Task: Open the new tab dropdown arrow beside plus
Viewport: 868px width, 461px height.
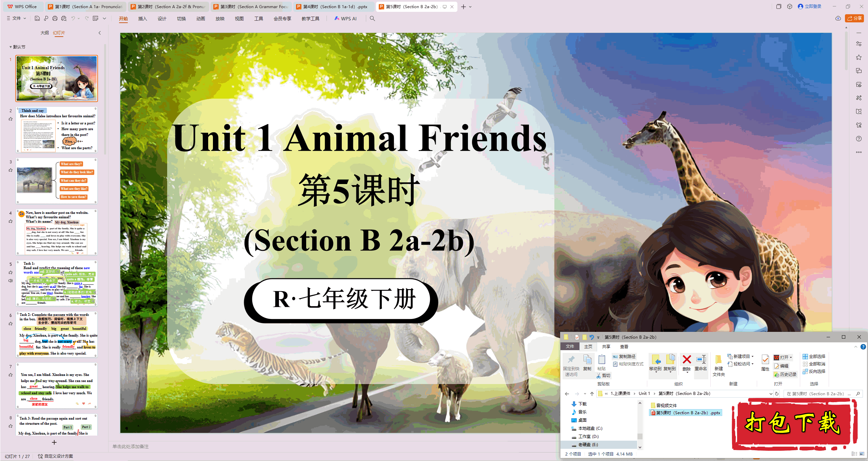Action: pos(471,7)
